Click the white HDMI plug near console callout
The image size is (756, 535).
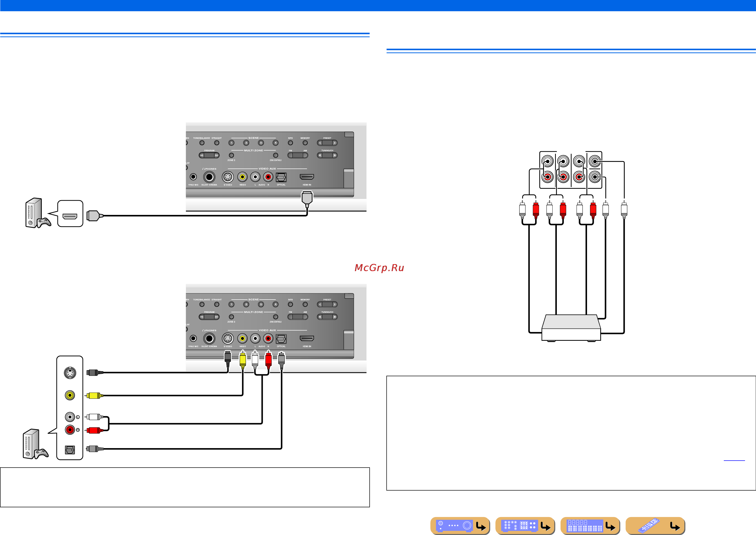click(95, 216)
